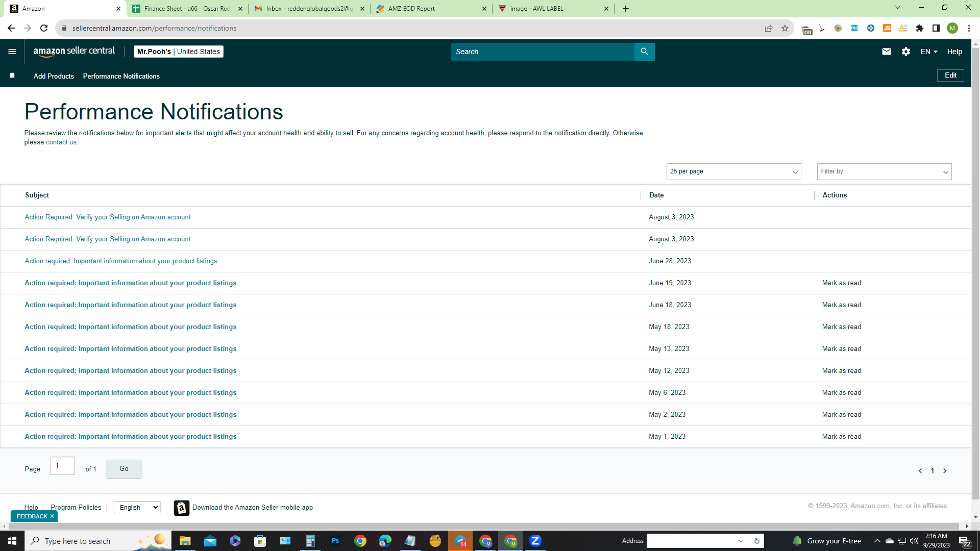
Task: Click the page number input field
Action: (x=63, y=466)
